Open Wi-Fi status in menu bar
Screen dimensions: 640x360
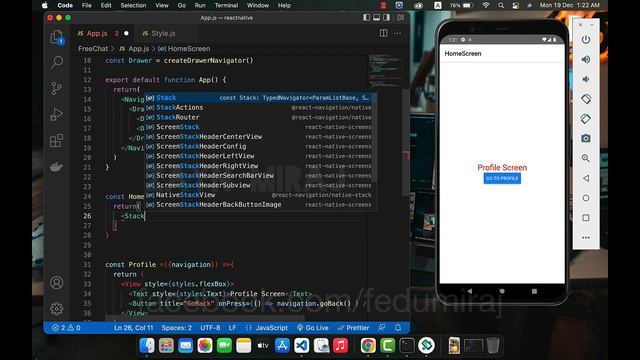pyautogui.click(x=486, y=5)
